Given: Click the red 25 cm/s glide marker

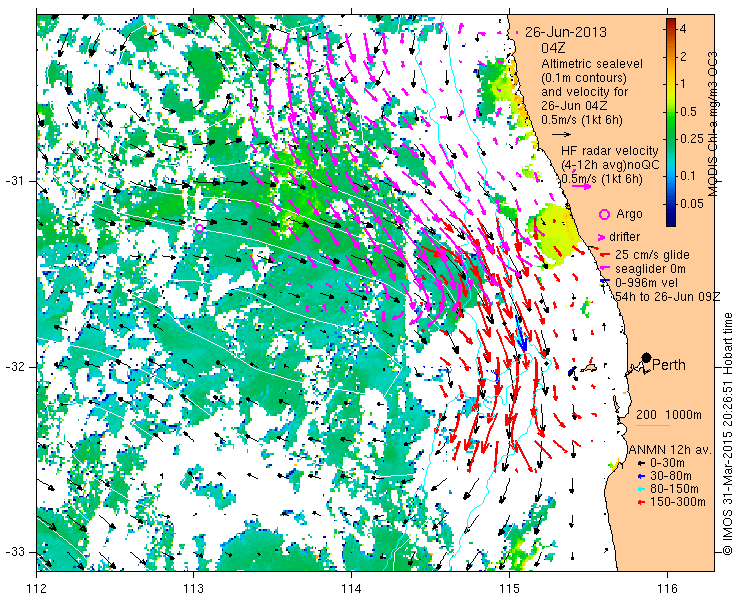Looking at the screenshot, I should pyautogui.click(x=604, y=255).
